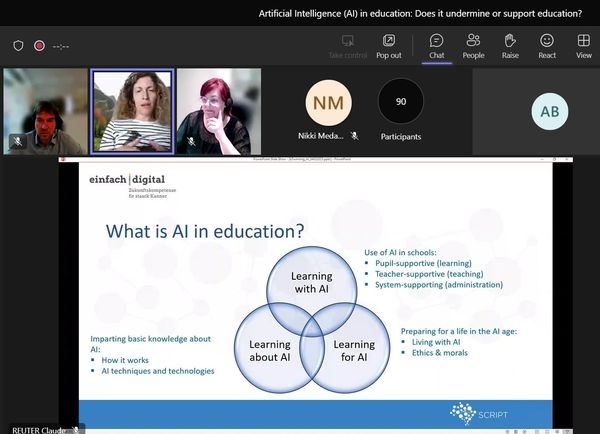Viewport: 600px width, 434px height.
Task: Click the NM avatar for Nikki Meda
Action: point(328,103)
